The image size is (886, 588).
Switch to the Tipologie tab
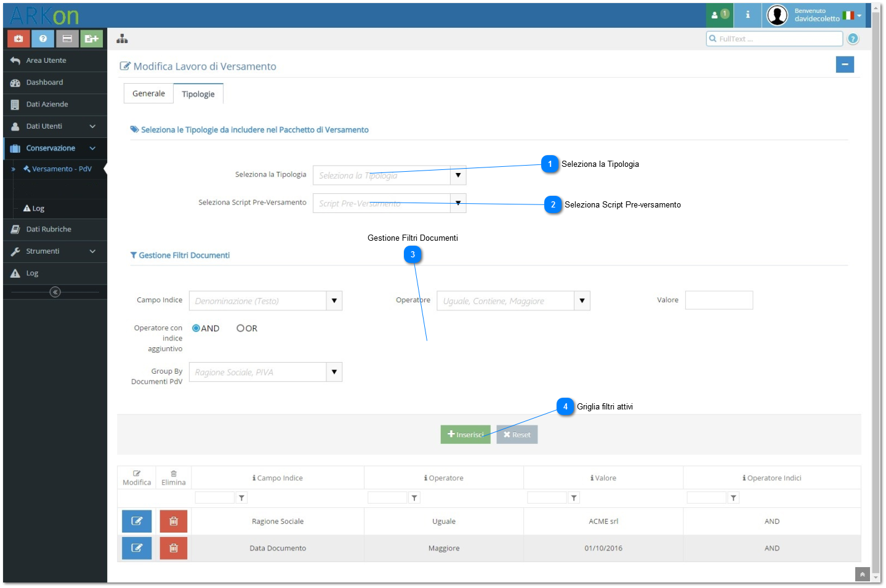point(198,94)
